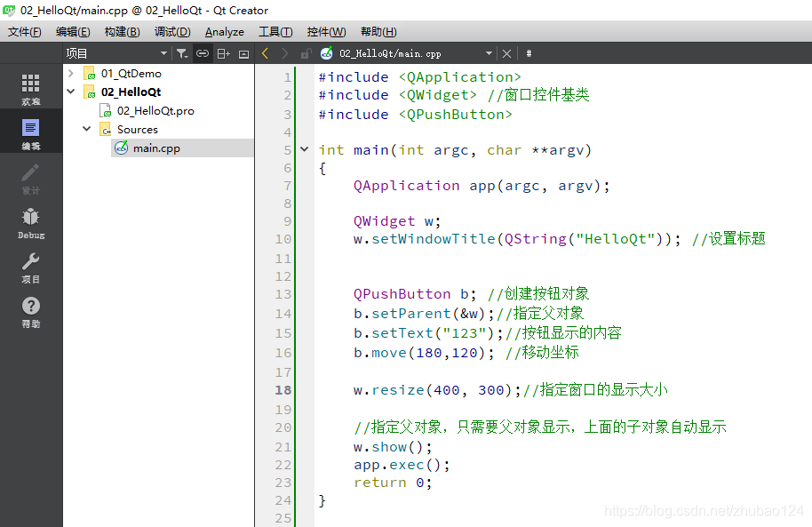The width and height of the screenshot is (812, 527).
Task: Open the 文件(F) menu
Action: [x=24, y=32]
